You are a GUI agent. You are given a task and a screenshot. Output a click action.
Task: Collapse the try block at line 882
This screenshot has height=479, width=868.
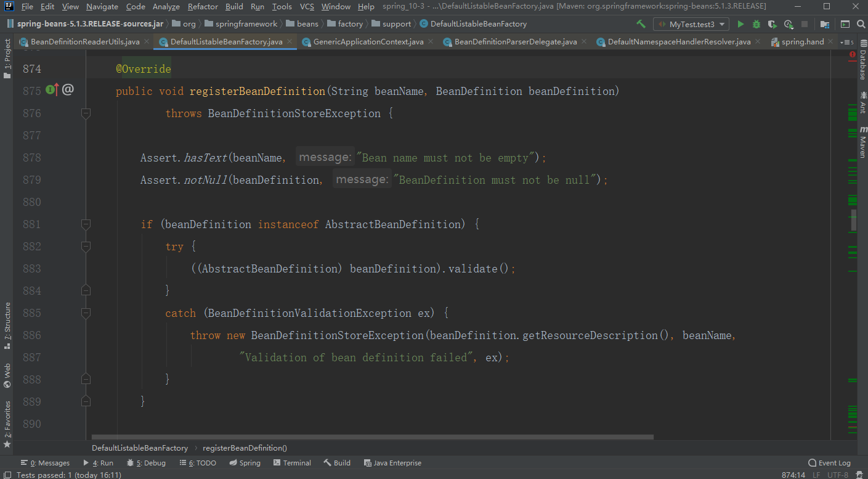coord(86,247)
